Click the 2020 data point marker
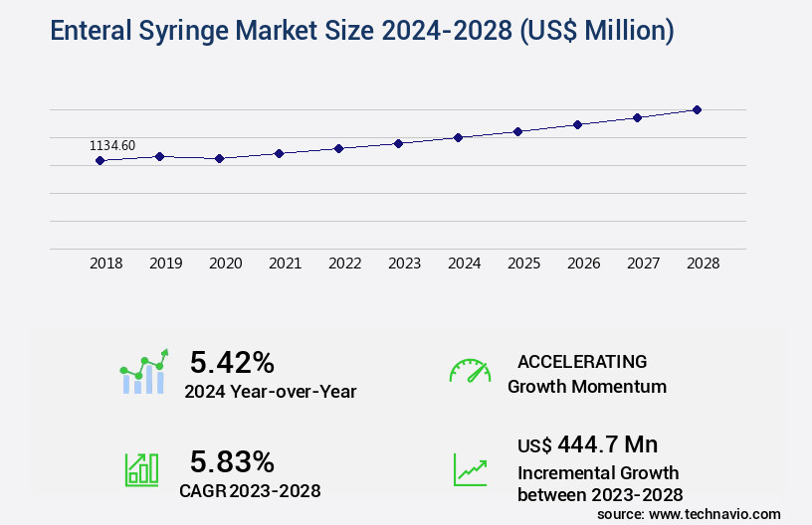 219,158
